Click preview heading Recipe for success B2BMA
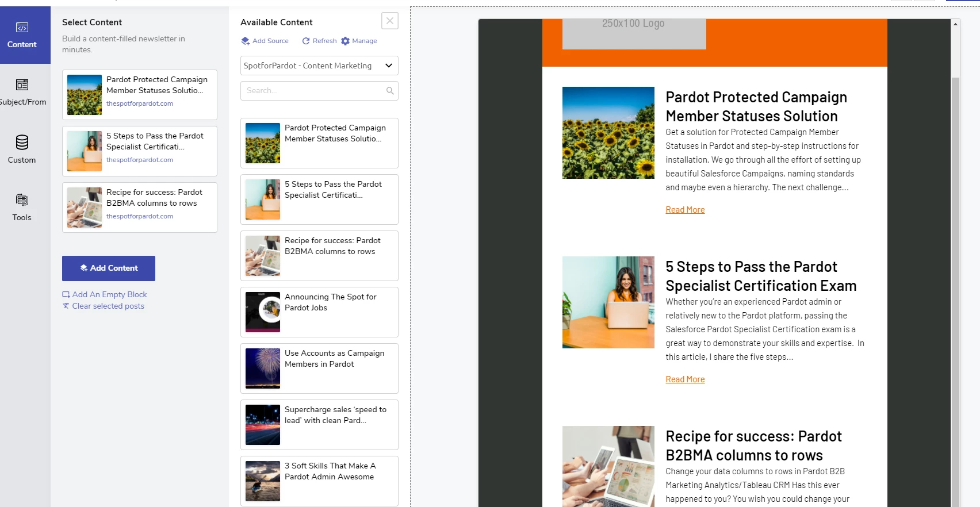 pos(753,445)
